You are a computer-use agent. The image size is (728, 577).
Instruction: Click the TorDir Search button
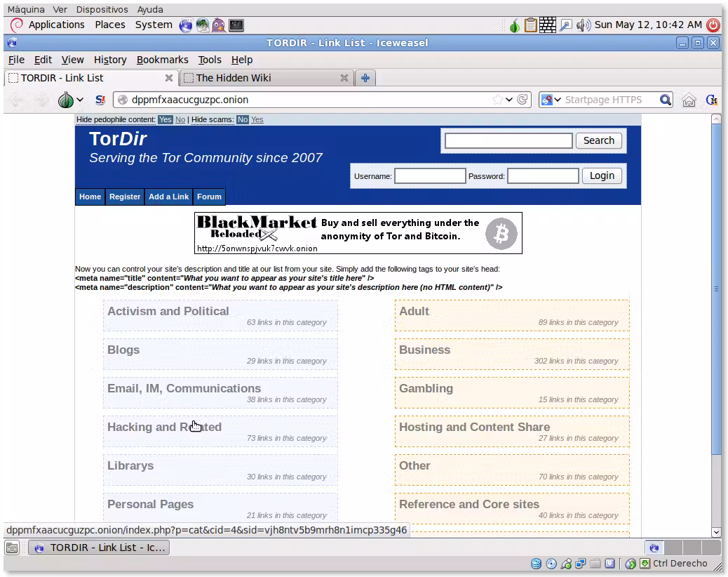click(x=599, y=141)
